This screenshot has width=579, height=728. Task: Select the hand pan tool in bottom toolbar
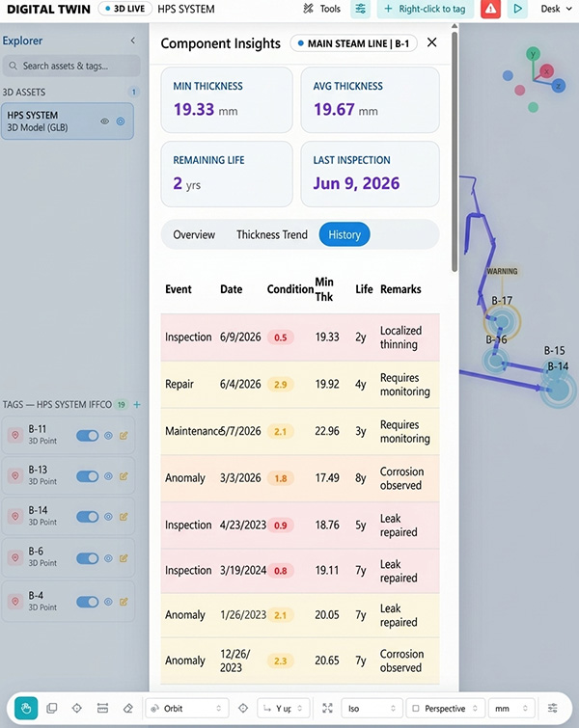(x=26, y=708)
